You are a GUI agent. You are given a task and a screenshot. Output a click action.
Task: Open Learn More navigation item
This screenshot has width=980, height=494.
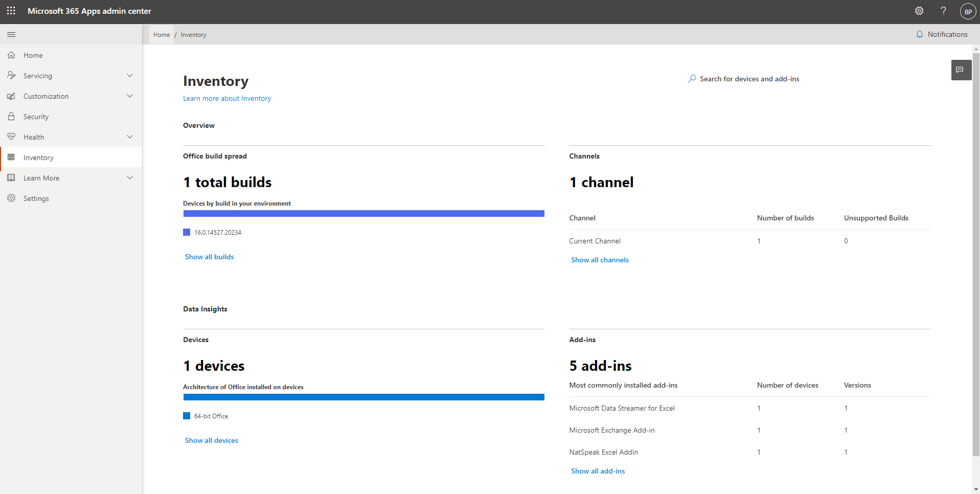point(71,177)
